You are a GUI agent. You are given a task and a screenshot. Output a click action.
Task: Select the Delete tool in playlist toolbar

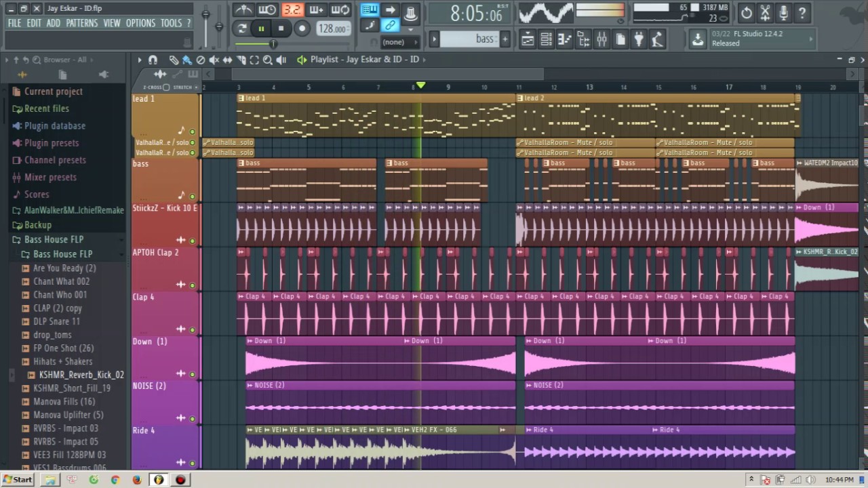[200, 60]
